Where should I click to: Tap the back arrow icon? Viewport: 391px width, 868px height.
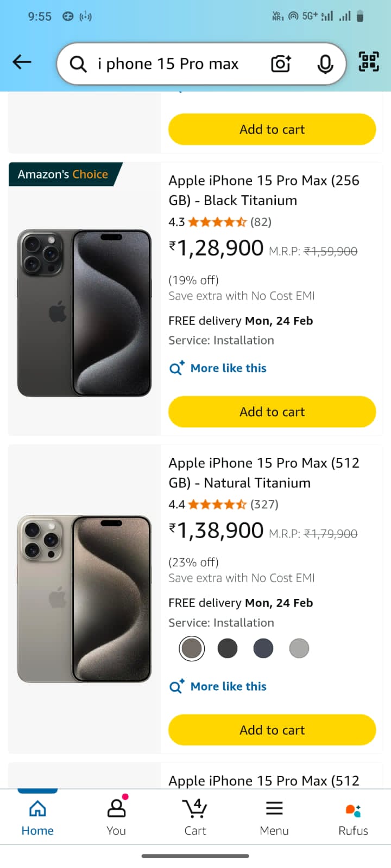22,62
